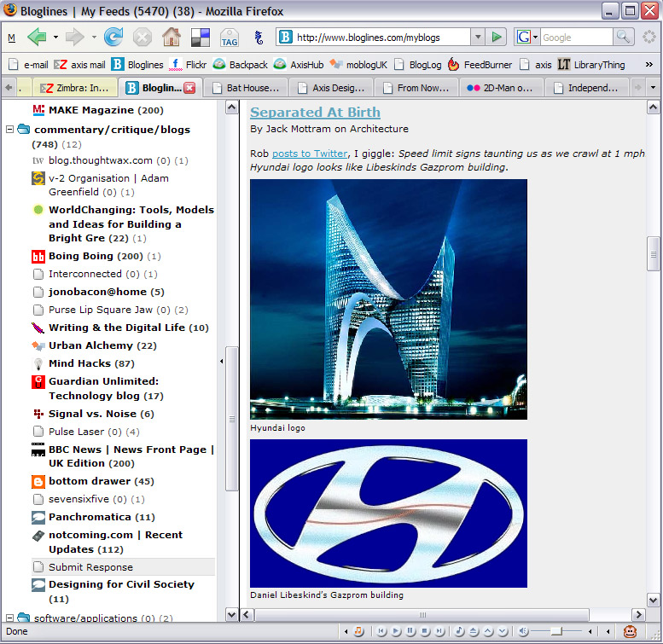Open the moblogUK bookmark
This screenshot has height=644, width=663.
358,65
